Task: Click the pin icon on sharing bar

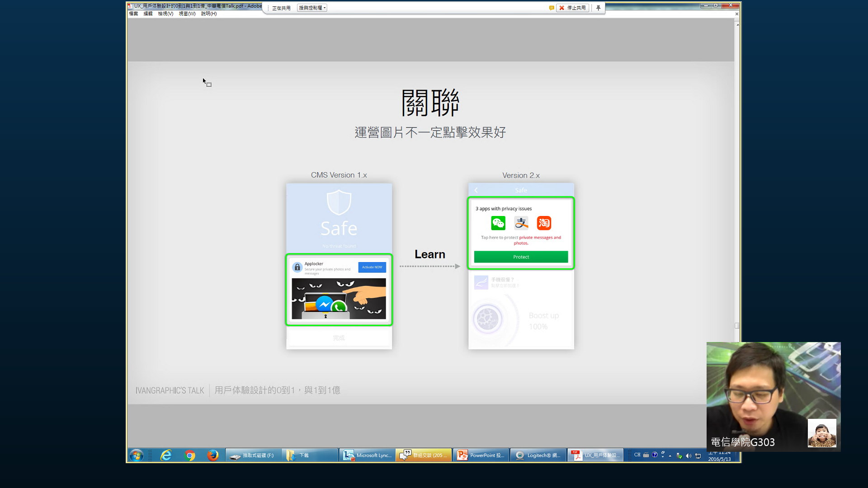Action: [x=598, y=8]
